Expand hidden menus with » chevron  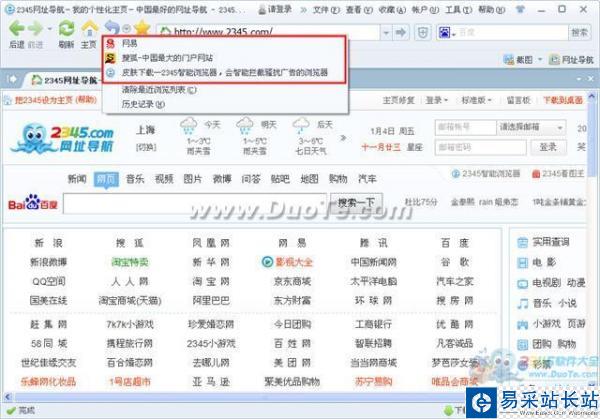point(303,10)
